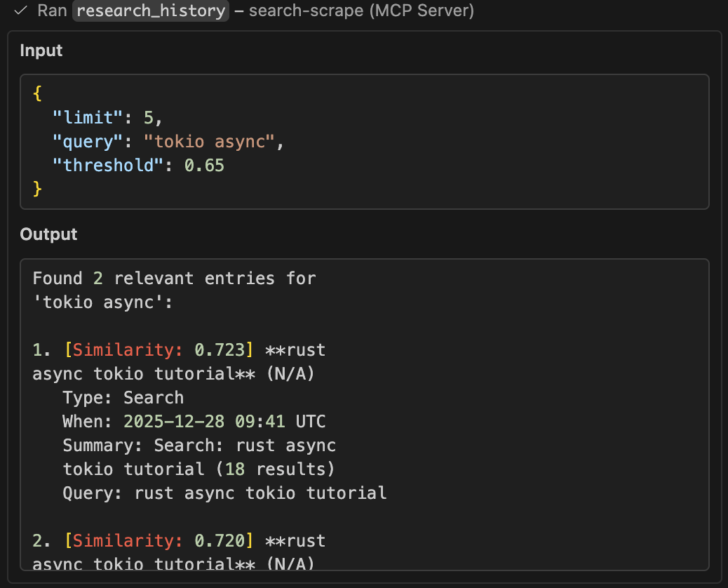Select the Found 2 relevant entries line
The image size is (728, 588).
coord(173,278)
